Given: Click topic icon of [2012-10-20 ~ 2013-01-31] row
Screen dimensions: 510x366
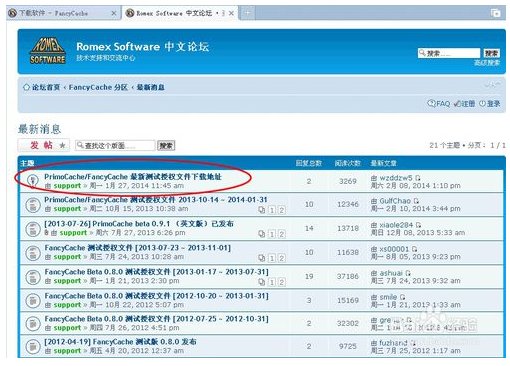Looking at the screenshot, I should pos(33,300).
